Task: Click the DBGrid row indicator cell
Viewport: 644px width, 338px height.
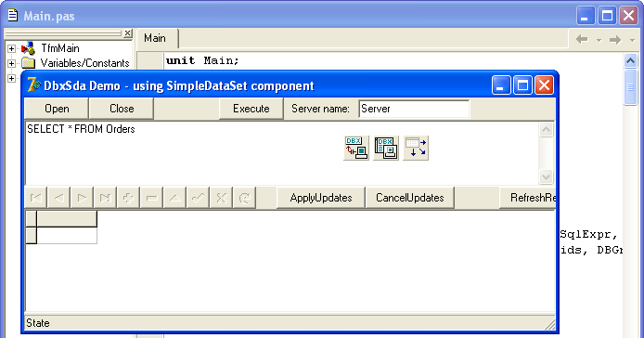Action: tap(32, 236)
